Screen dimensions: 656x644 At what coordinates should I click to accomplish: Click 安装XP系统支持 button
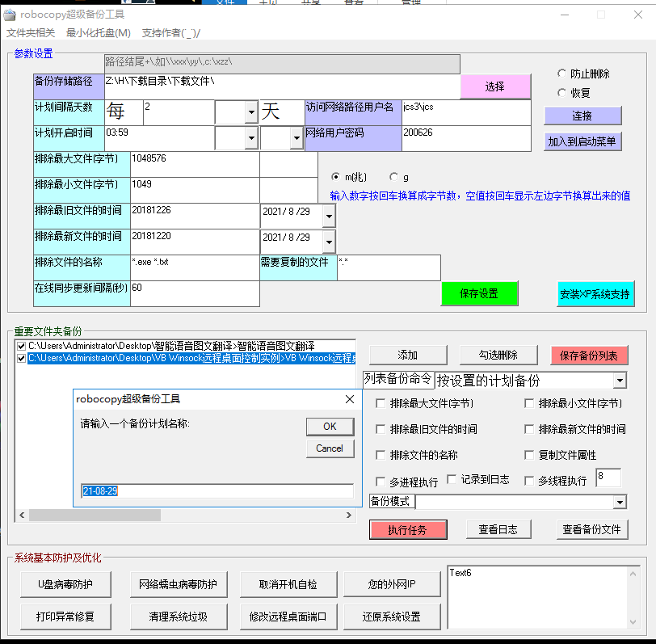click(x=595, y=294)
